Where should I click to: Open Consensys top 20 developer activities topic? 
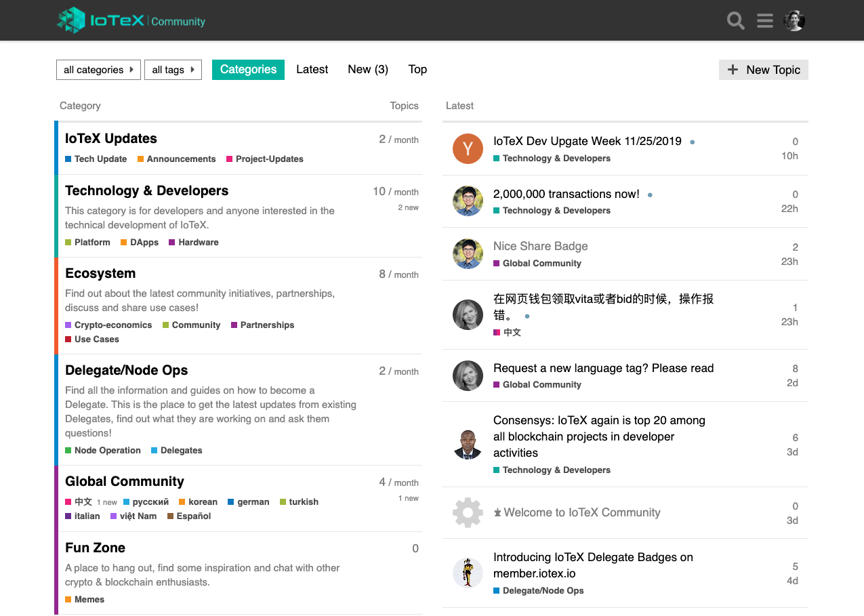(x=599, y=436)
